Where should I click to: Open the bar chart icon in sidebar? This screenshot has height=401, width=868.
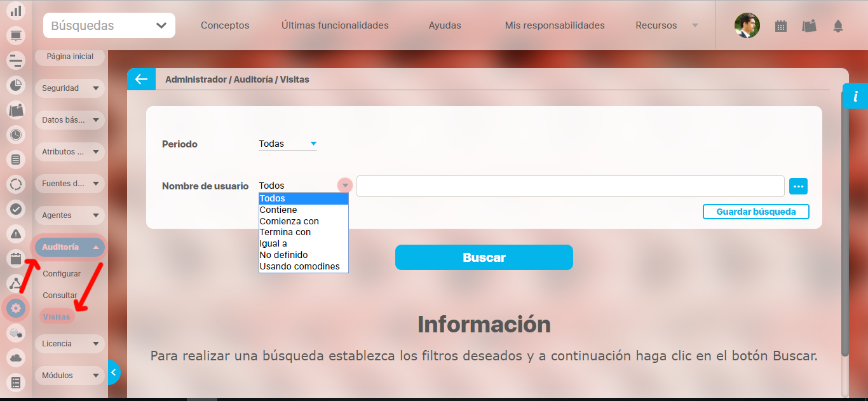pos(16,11)
